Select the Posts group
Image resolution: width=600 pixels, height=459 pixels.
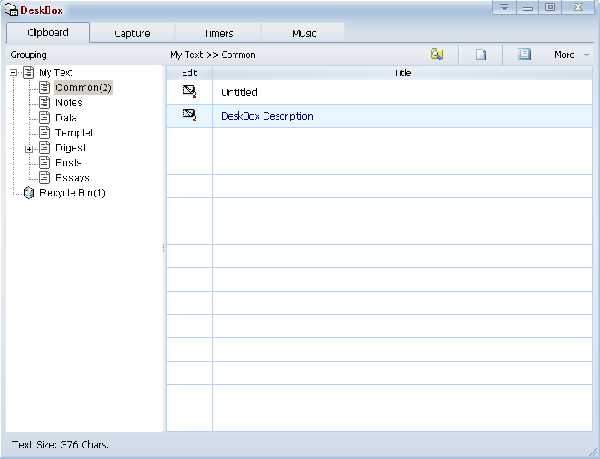68,163
